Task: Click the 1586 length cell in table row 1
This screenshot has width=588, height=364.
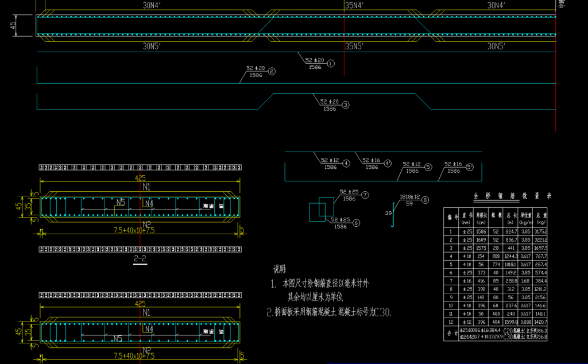Action: coord(482,231)
